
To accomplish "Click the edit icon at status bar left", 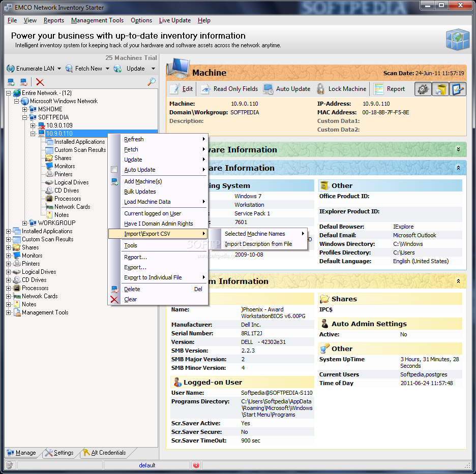I will click(x=10, y=465).
